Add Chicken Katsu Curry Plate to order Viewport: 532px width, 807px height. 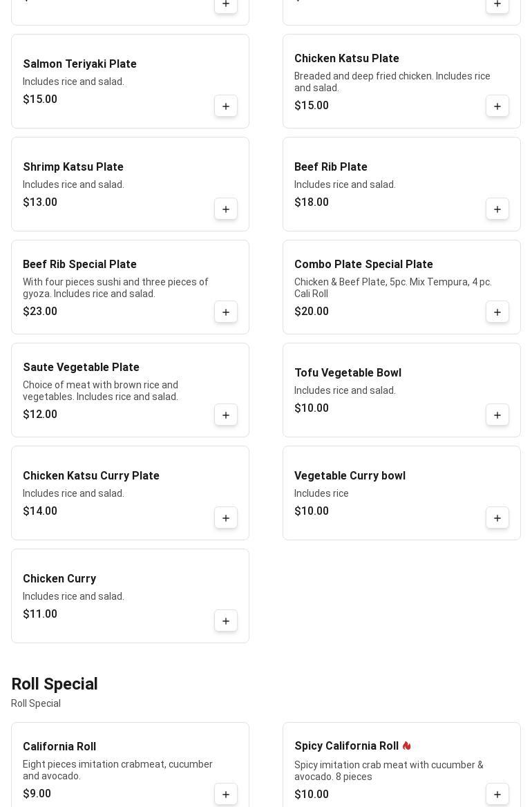click(226, 518)
